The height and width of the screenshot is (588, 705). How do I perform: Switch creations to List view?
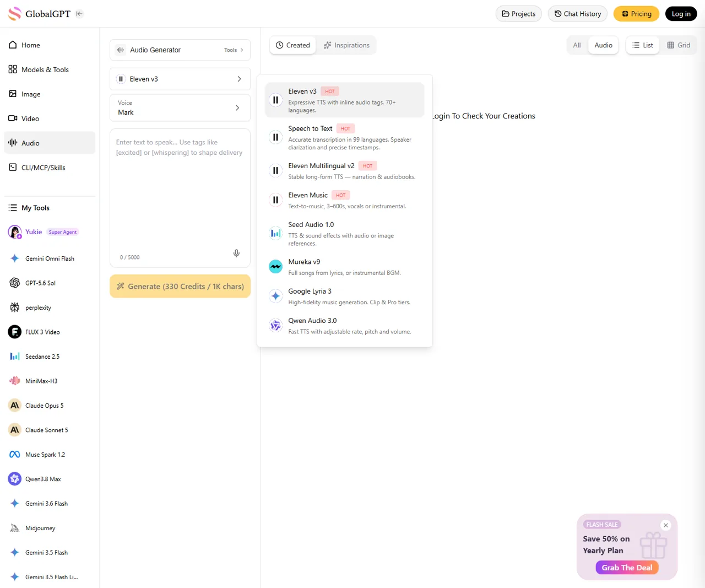tap(643, 45)
